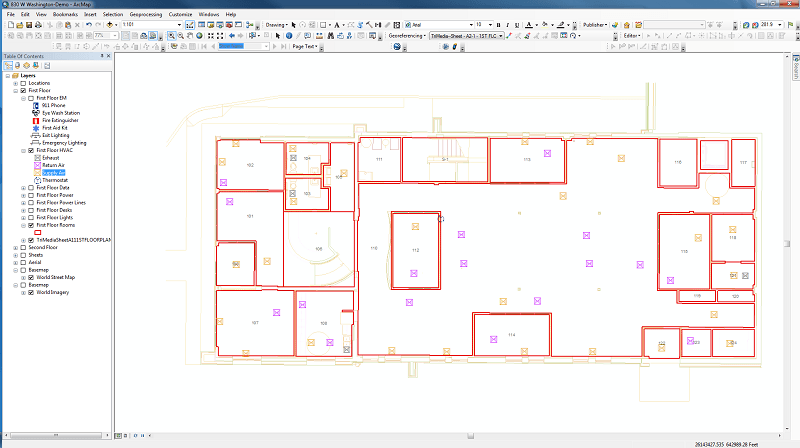The image size is (800, 448).
Task: Open the Geoprocessing menu
Action: (x=146, y=14)
